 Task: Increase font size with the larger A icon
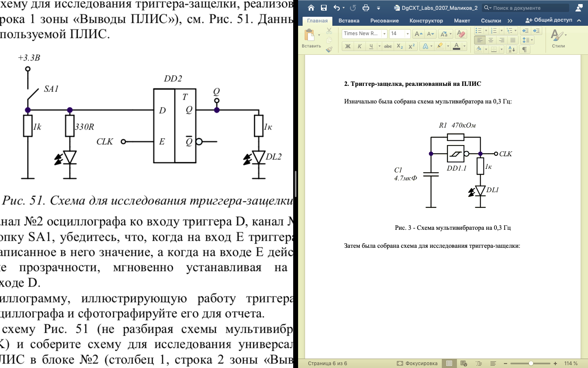tap(418, 34)
